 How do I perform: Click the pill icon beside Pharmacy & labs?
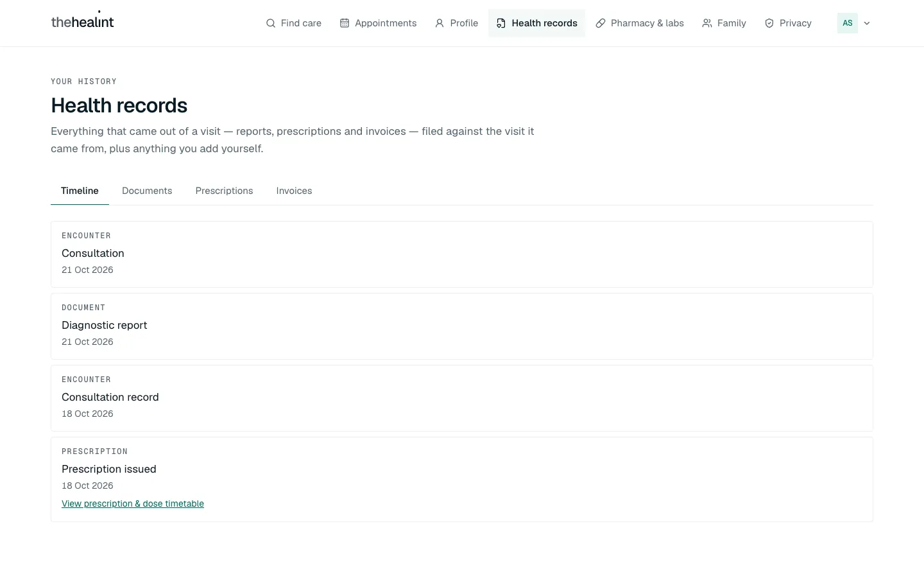pos(601,23)
